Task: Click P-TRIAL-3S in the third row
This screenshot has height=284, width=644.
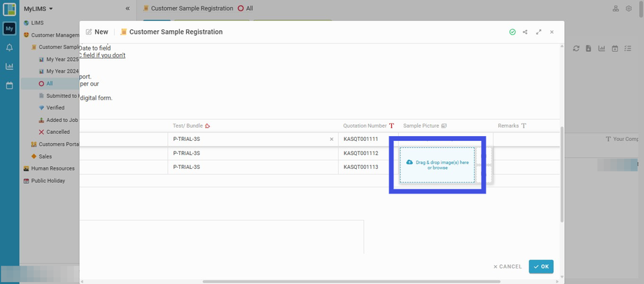Action: pos(186,167)
